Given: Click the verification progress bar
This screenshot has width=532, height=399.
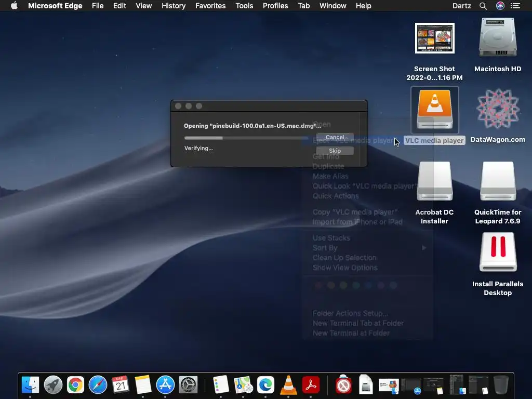Looking at the screenshot, I should point(246,138).
